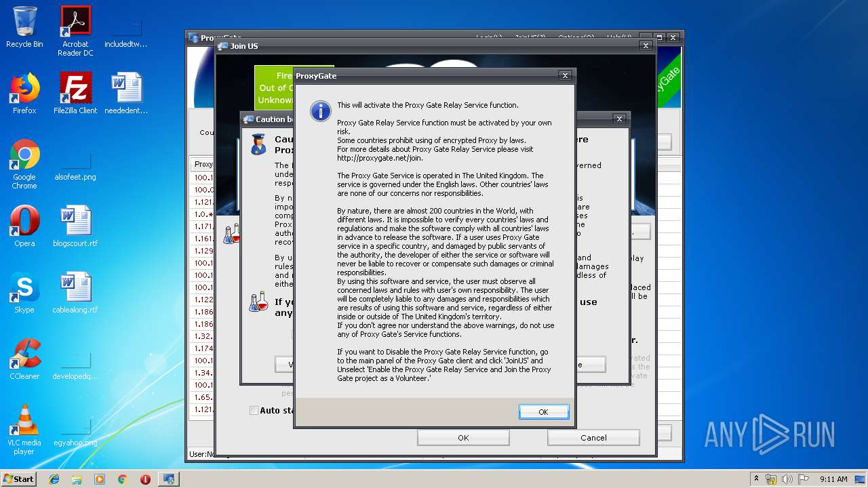This screenshot has width=868, height=488.
Task: Open FileZilla Client desktop shortcut
Action: (x=75, y=94)
